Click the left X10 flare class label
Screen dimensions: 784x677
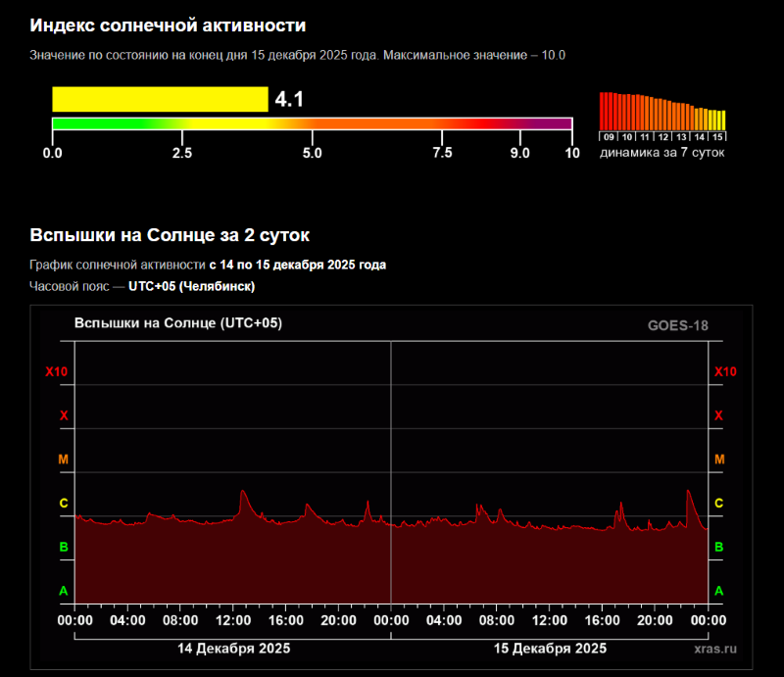coord(57,371)
